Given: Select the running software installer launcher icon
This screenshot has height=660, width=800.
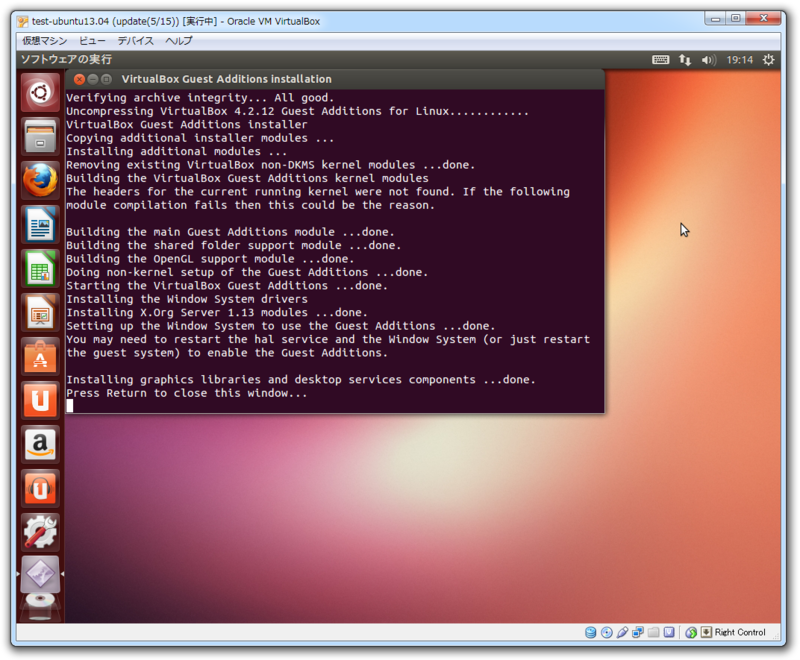Looking at the screenshot, I should 40,574.
